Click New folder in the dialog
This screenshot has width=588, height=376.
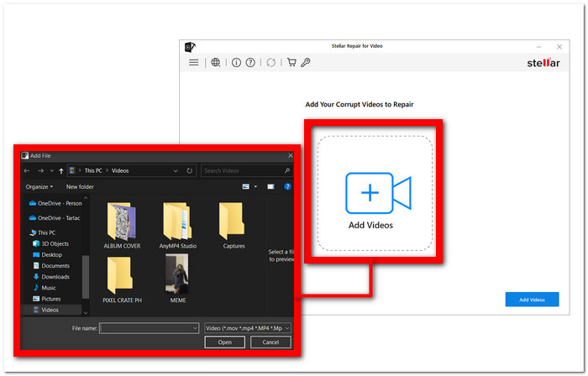80,186
